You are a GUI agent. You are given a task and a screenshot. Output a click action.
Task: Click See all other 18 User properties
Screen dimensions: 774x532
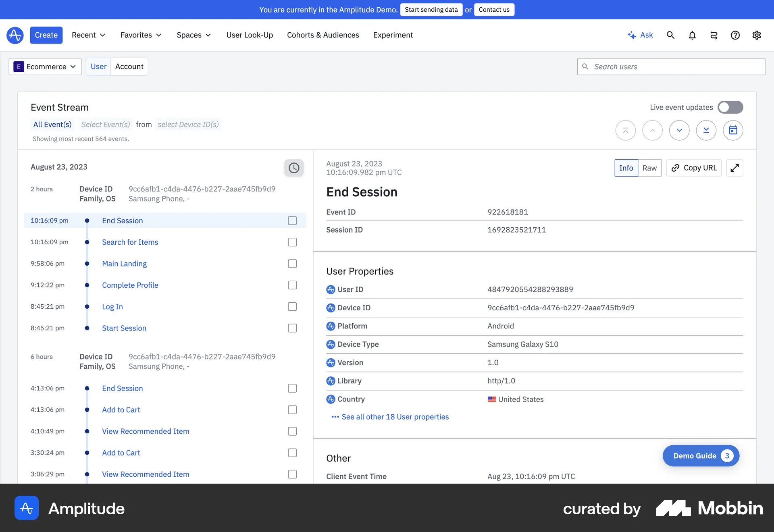pyautogui.click(x=395, y=417)
